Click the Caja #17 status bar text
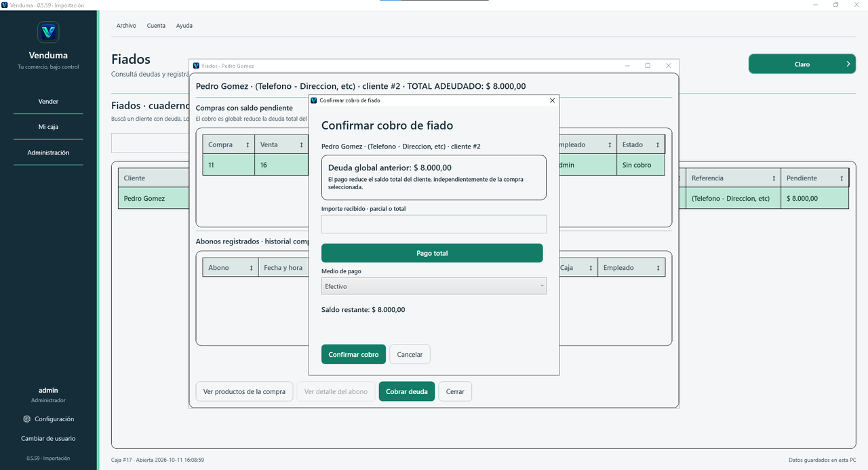868x470 pixels. coord(158,460)
